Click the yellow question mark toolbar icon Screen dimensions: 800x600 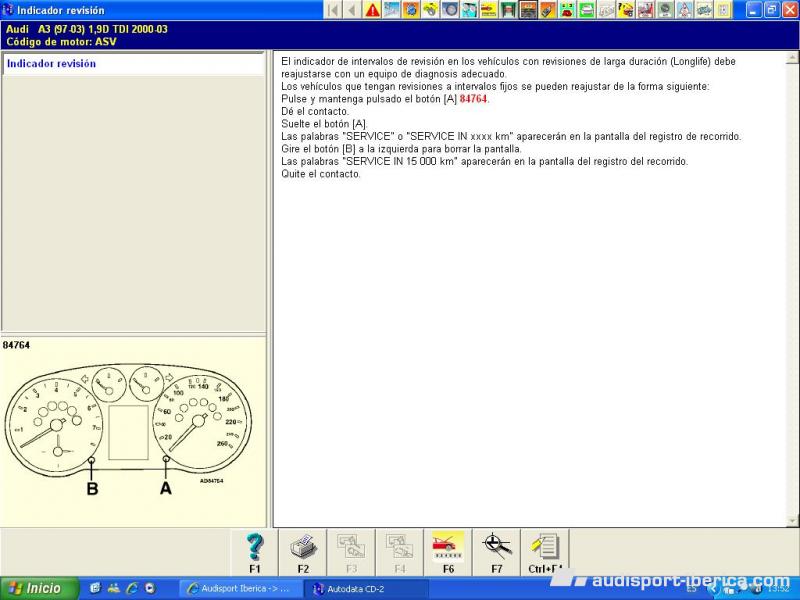point(626,10)
